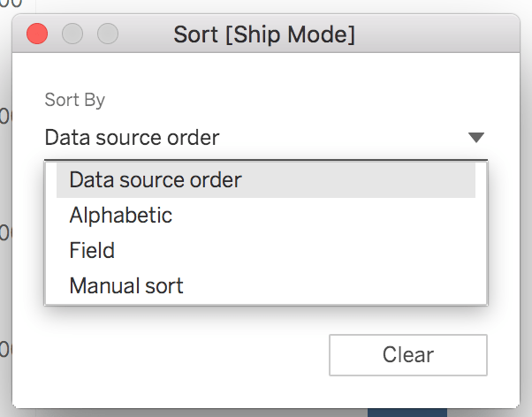Click the selected value in the Sort By field

tap(133, 138)
